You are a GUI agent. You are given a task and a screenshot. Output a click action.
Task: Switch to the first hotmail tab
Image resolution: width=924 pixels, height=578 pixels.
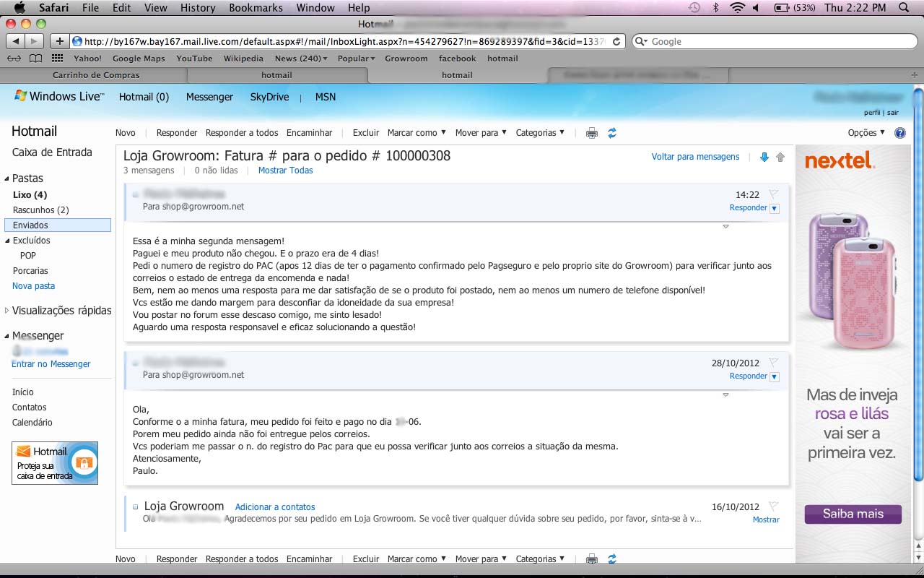[276, 74]
